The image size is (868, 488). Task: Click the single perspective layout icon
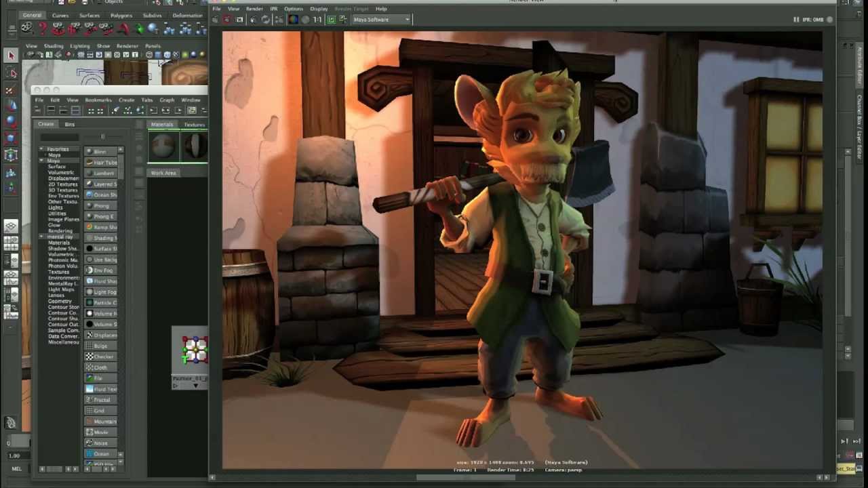[x=11, y=226]
